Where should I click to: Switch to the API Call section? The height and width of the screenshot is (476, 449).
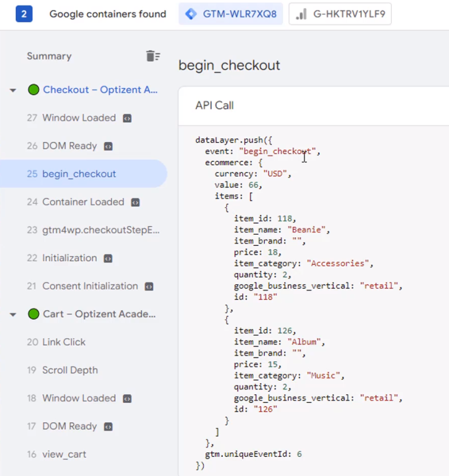click(x=214, y=106)
